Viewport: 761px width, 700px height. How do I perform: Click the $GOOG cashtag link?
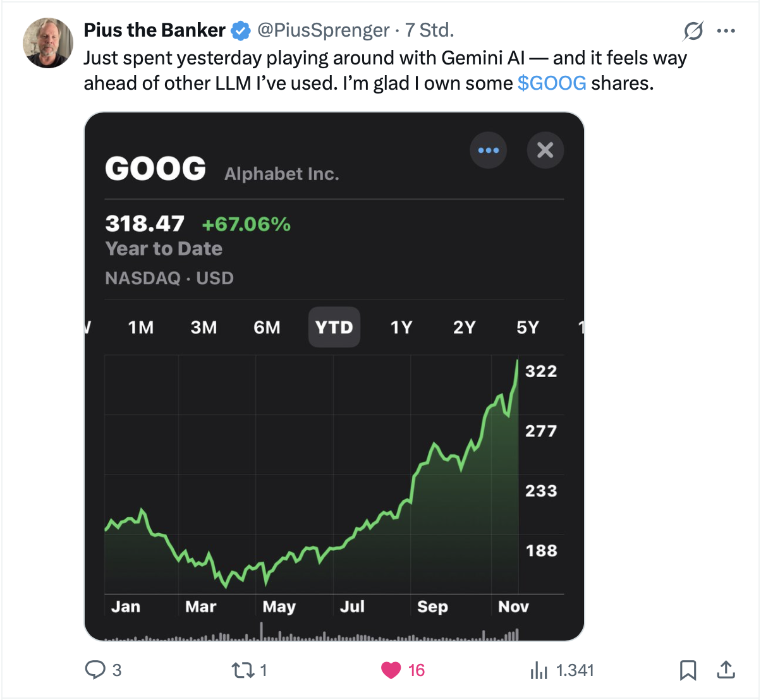point(551,83)
